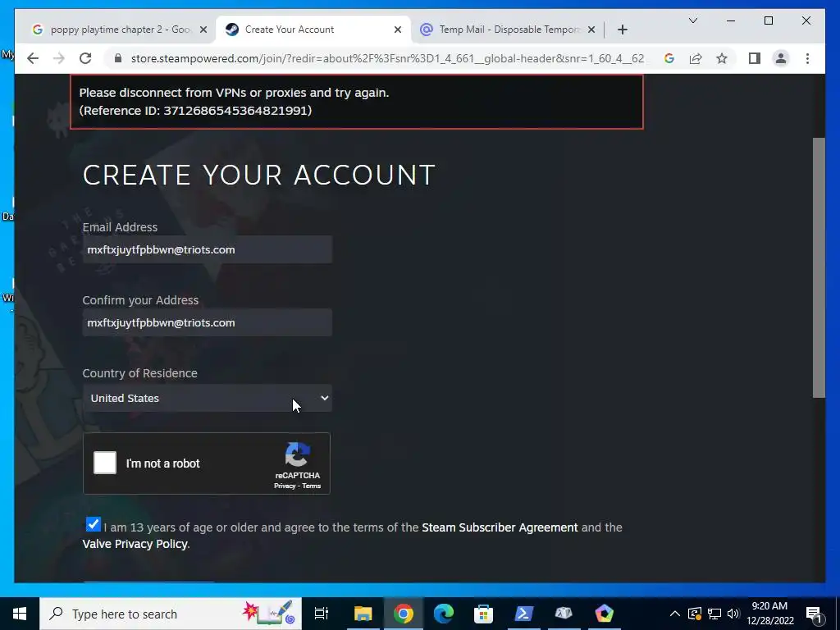Open Microsoft Store from taskbar

483,614
